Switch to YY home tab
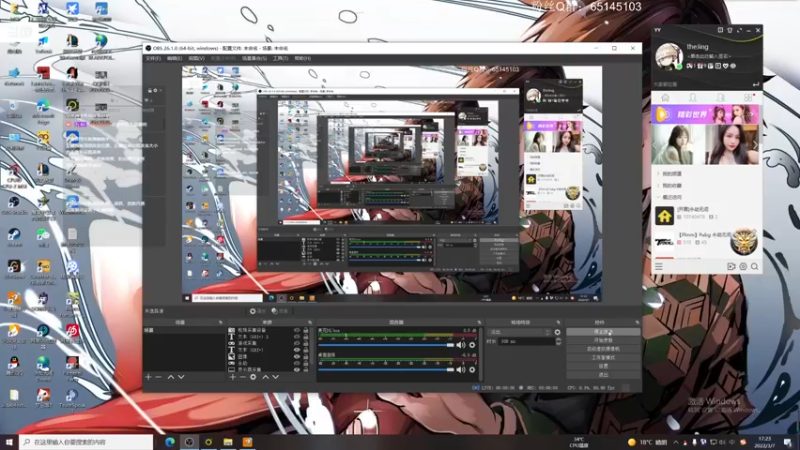 [665, 97]
